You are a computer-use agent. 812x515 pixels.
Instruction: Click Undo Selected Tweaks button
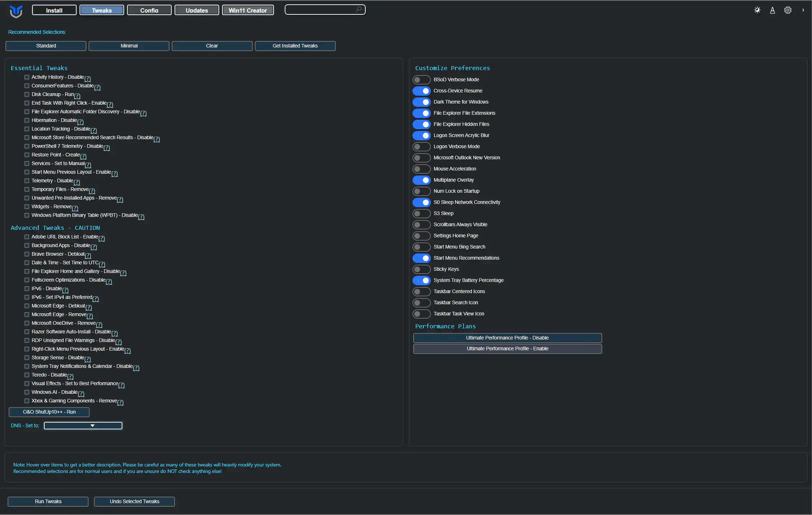134,501
